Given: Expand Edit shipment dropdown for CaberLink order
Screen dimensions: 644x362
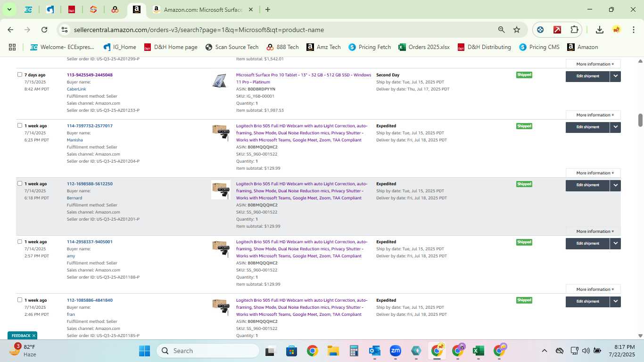Looking at the screenshot, I should point(615,76).
